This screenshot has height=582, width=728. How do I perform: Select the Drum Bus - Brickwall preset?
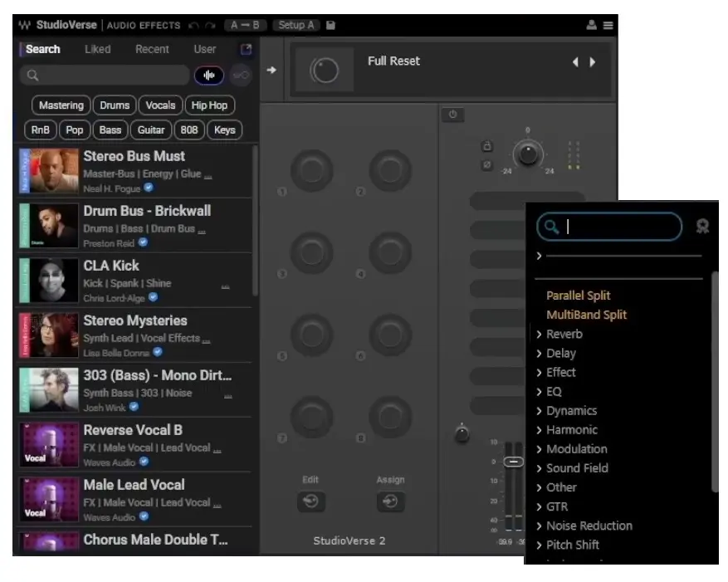click(134, 225)
